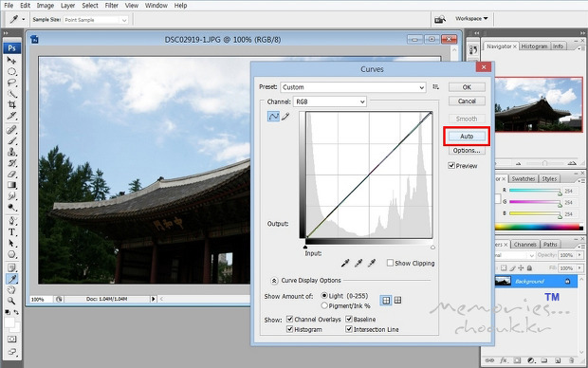The height and width of the screenshot is (368, 588).
Task: Open the Image menu
Action: pyautogui.click(x=46, y=6)
